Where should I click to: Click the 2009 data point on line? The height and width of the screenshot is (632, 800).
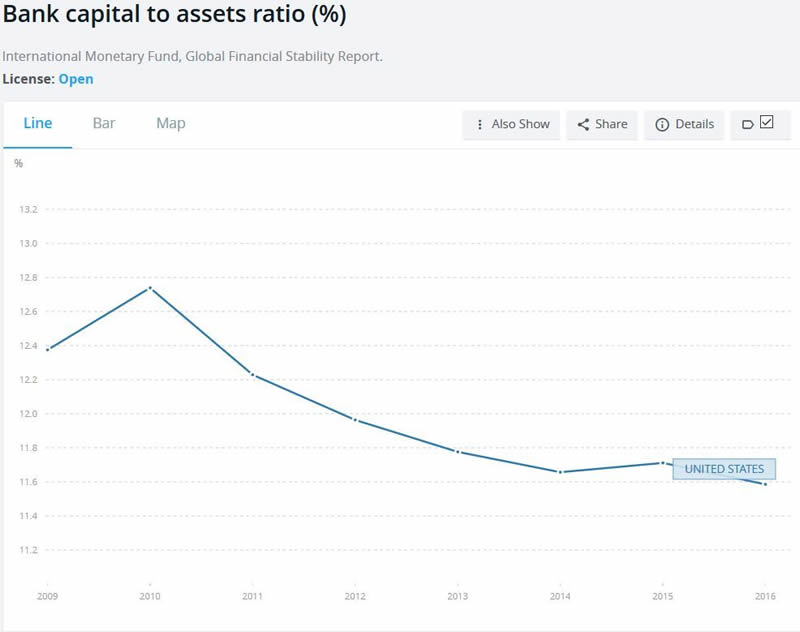(x=47, y=349)
